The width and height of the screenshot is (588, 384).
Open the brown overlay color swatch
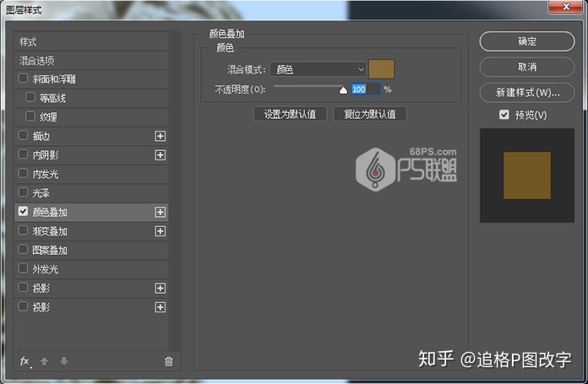(x=381, y=69)
